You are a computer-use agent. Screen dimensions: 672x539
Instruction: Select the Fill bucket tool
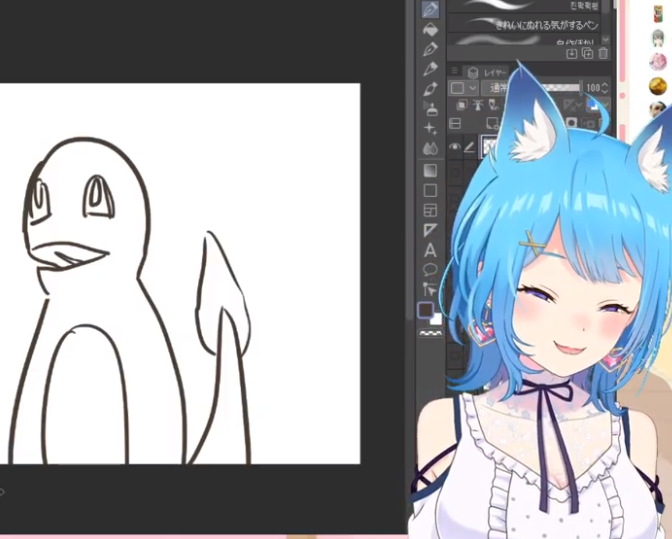(430, 30)
